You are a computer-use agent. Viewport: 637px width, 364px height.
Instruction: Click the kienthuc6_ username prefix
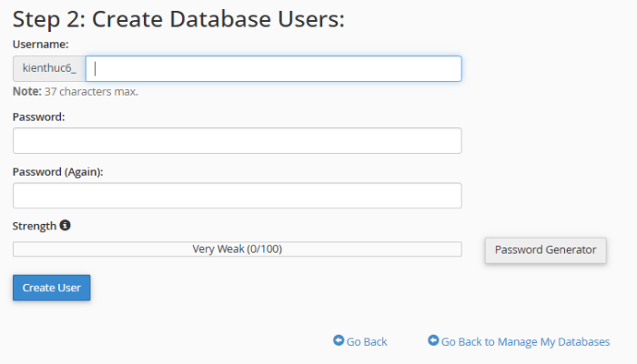[49, 68]
